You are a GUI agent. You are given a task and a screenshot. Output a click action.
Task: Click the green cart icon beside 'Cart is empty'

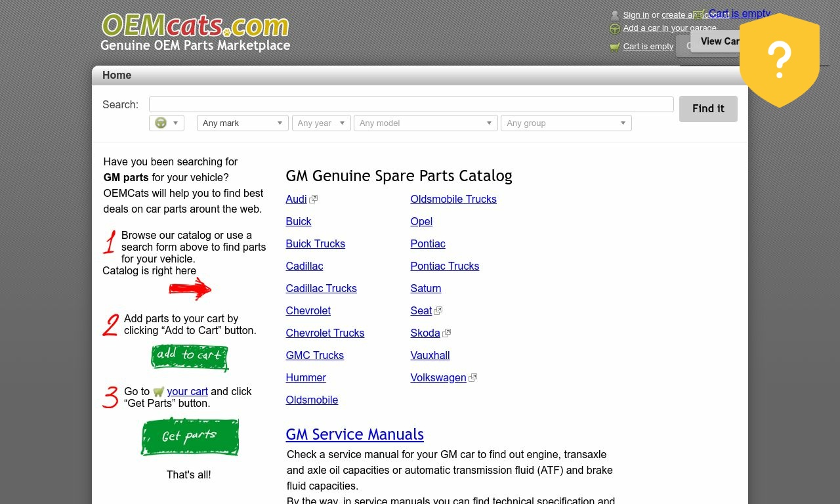tap(615, 47)
